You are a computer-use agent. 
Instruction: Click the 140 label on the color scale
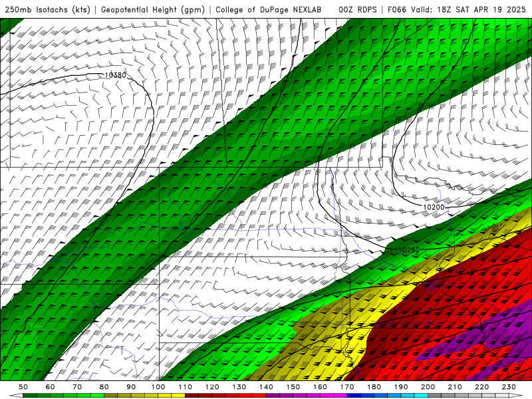(266, 387)
